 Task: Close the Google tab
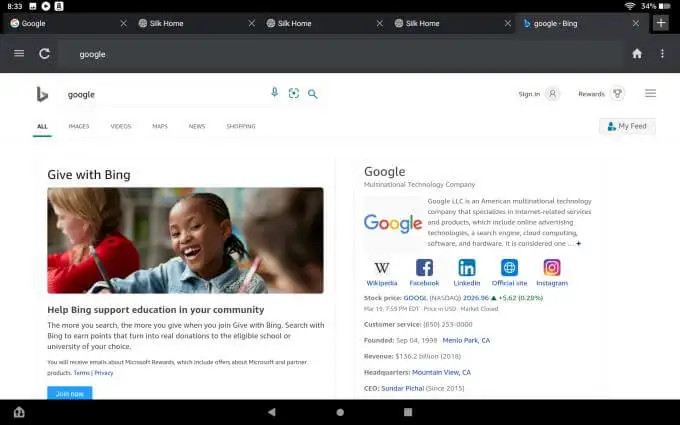124,23
